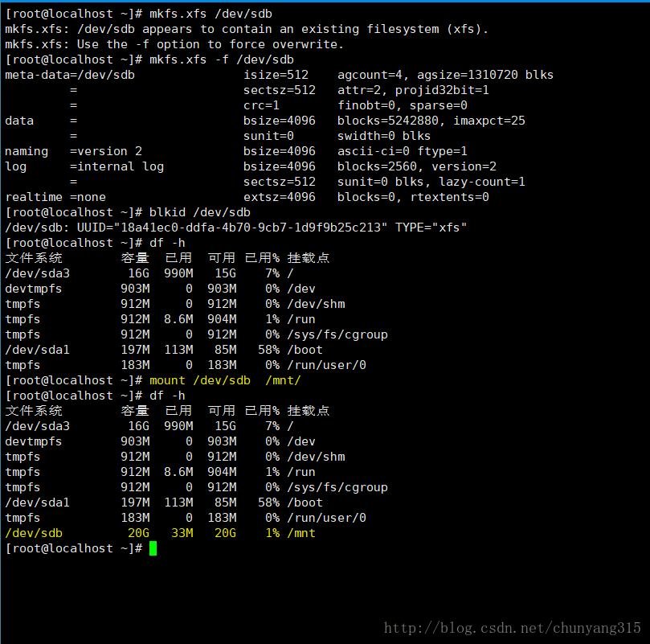Click the 'agsize=1310720 blks' value

[x=485, y=75]
